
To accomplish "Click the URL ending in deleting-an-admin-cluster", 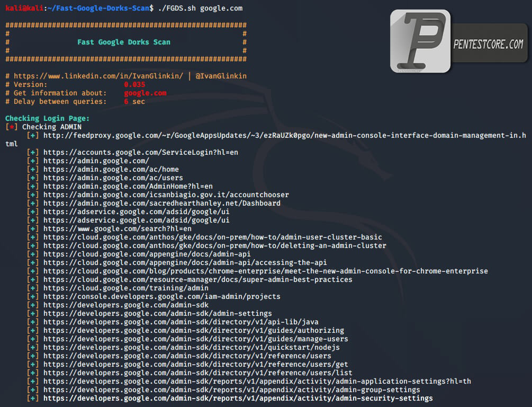I will [215, 246].
